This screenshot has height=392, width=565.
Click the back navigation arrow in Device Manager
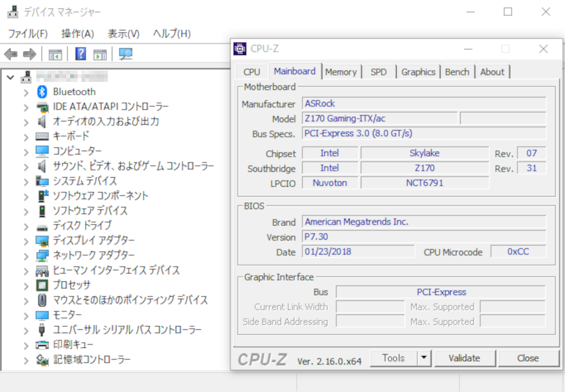point(10,54)
